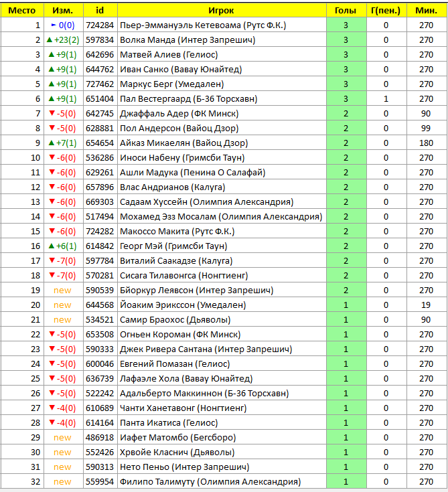Viewport: 448px width, 492px height.
Task: Select id cell 590313
Action: pos(100,467)
